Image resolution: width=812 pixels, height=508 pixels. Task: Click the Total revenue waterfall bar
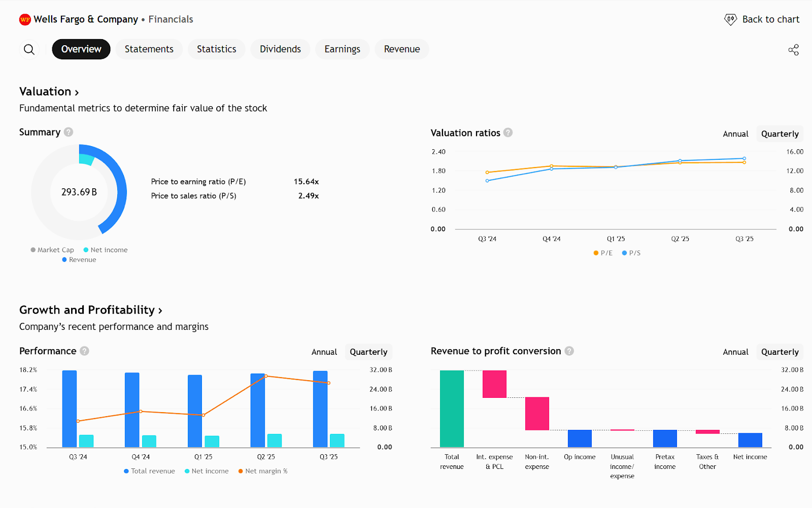tap(452, 409)
